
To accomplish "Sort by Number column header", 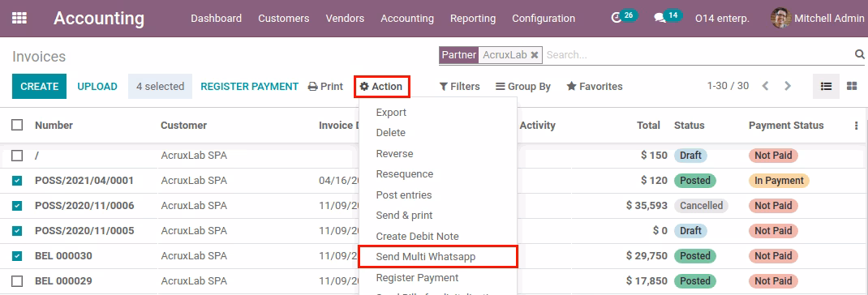I will tap(54, 126).
